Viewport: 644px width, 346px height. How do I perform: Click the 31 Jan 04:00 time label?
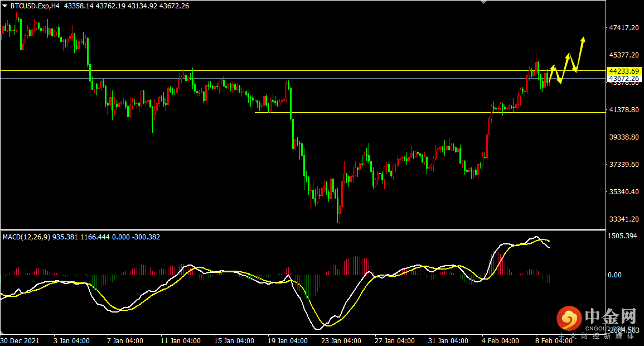tap(448, 341)
